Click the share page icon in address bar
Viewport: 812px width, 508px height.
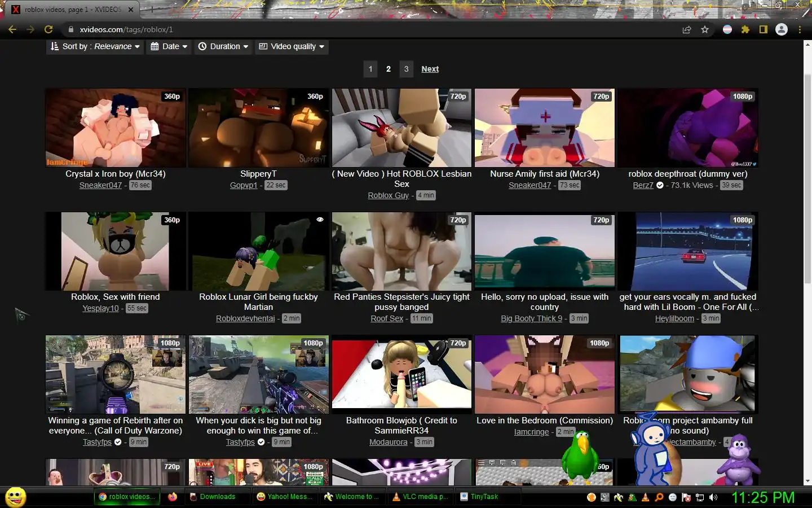coord(687,29)
